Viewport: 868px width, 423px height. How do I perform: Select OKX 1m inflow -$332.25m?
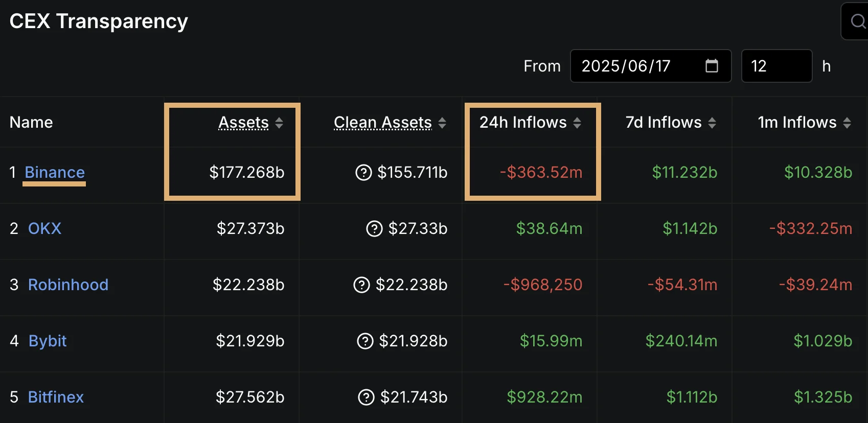(811, 228)
